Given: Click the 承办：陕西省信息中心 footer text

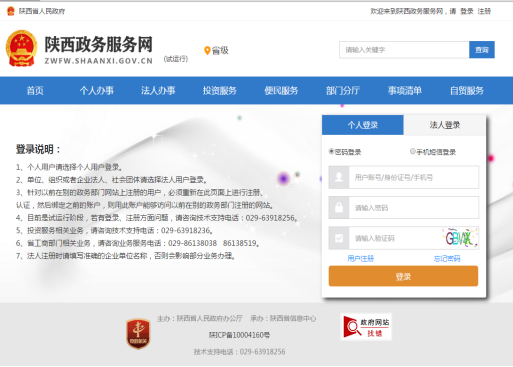Looking at the screenshot, I should coord(283,318).
